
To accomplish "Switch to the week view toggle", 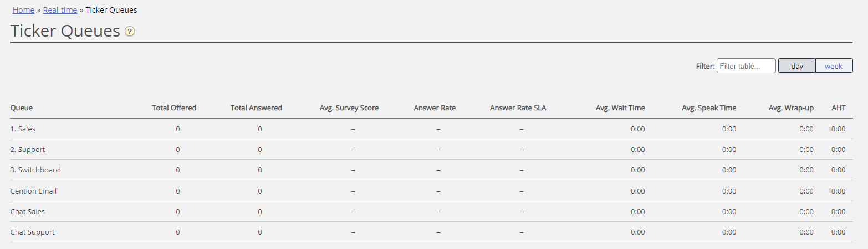I will [x=834, y=66].
